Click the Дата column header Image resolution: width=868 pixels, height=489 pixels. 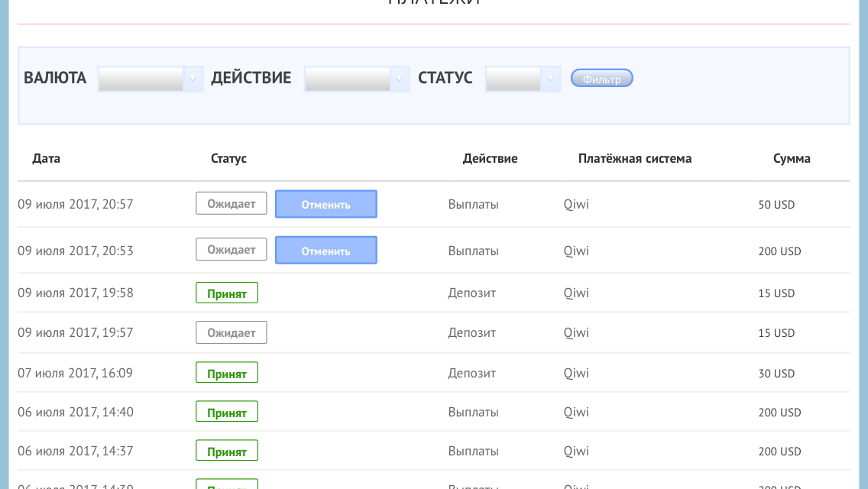pos(46,159)
